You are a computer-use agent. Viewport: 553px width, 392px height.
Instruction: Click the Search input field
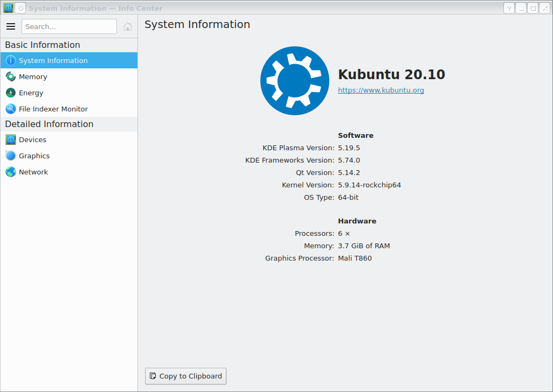(69, 26)
